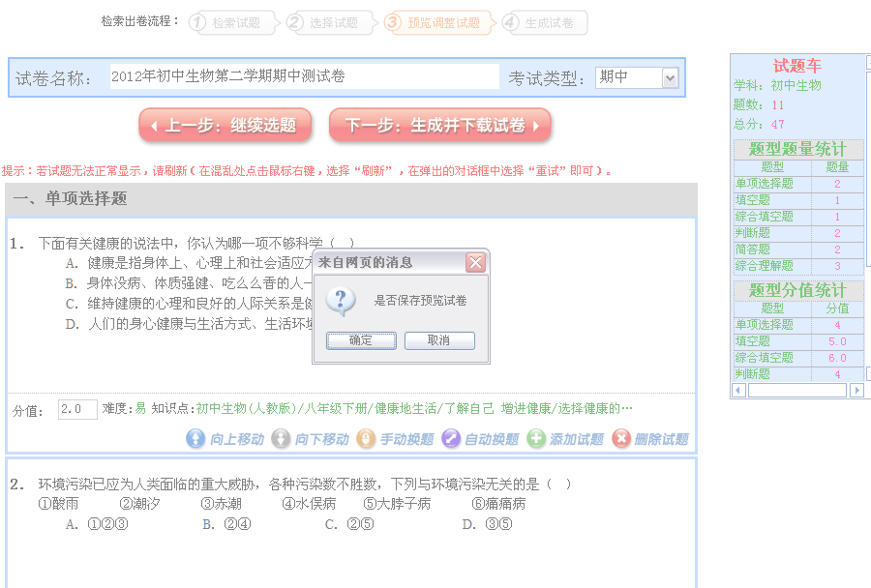The height and width of the screenshot is (588, 871).
Task: Click the auto swap question icon
Action: point(450,439)
